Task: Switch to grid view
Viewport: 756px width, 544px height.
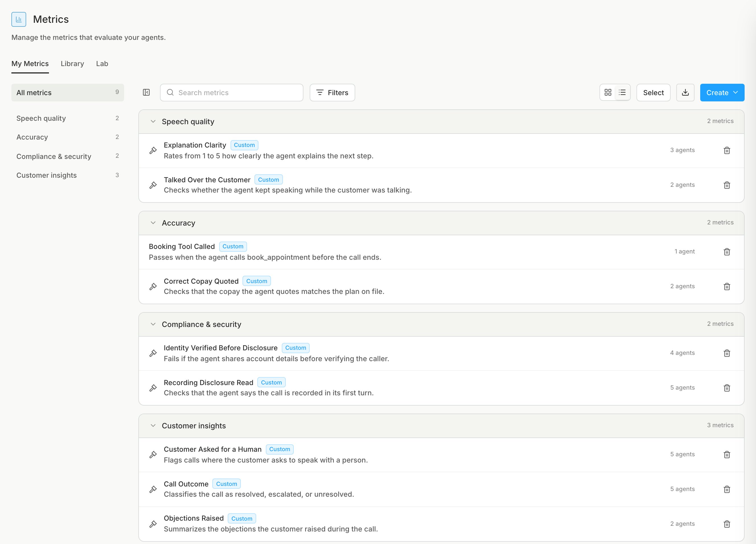Action: tap(608, 92)
